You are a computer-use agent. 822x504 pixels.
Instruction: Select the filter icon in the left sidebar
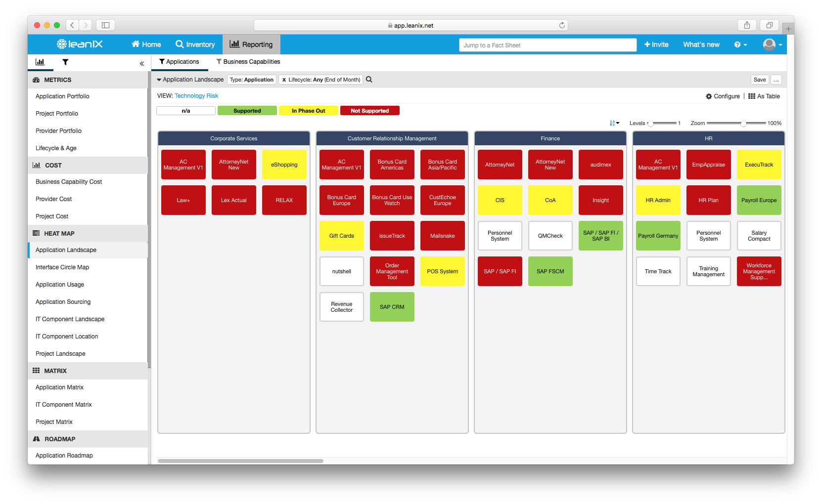65,62
